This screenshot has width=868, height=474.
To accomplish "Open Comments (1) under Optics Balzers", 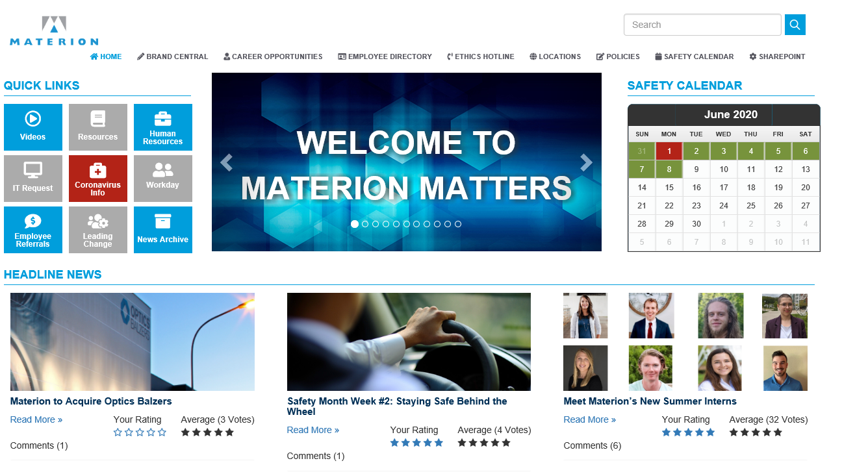I will point(39,445).
